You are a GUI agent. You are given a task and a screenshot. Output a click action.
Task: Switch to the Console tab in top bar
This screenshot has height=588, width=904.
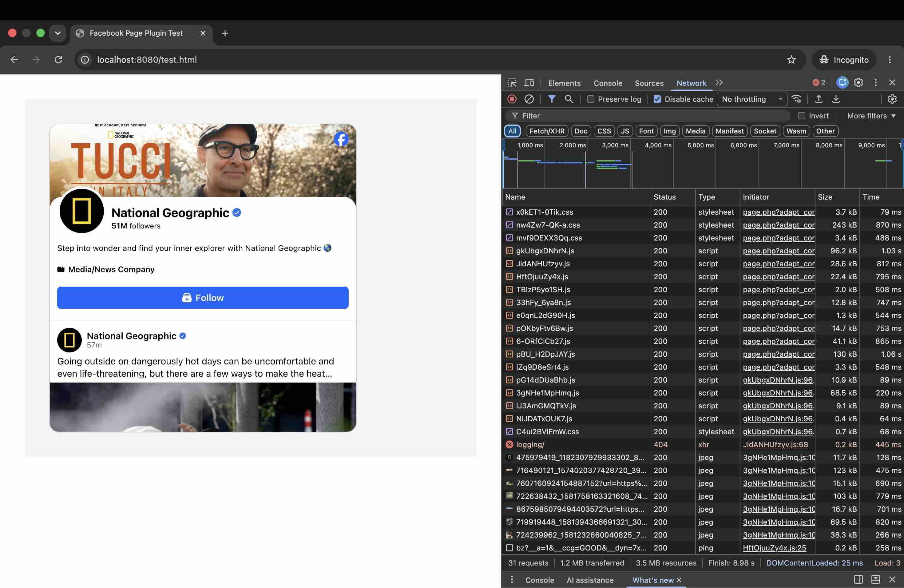pyautogui.click(x=608, y=83)
